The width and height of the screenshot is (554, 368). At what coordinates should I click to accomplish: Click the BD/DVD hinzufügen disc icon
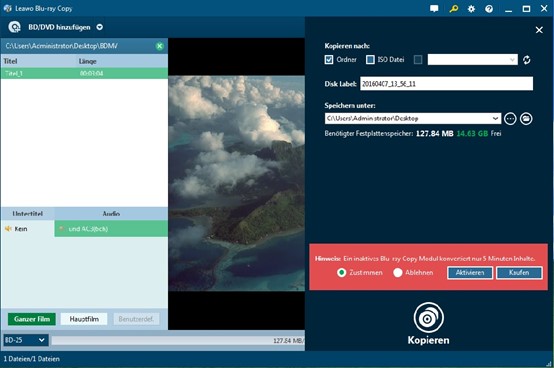coord(14,27)
